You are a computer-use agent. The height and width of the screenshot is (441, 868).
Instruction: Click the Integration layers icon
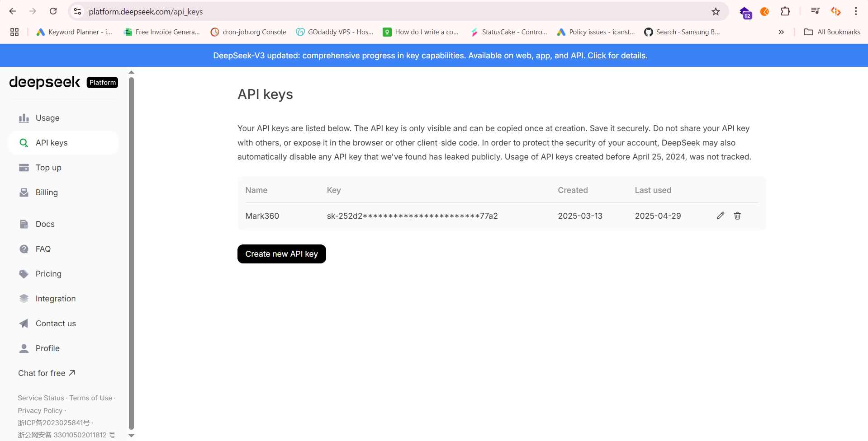click(x=24, y=299)
